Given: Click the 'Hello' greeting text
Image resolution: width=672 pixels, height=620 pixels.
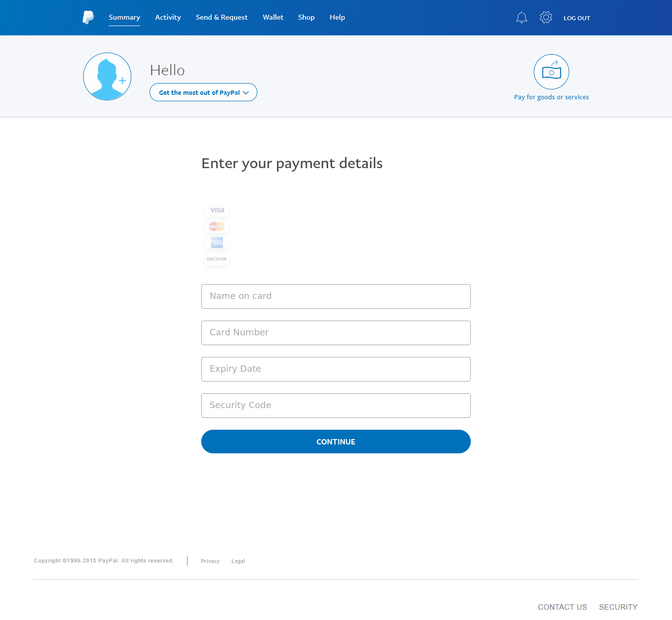Looking at the screenshot, I should click(167, 70).
